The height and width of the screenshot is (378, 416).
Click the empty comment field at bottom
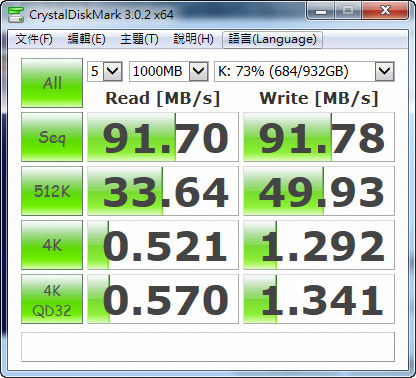pos(208,347)
